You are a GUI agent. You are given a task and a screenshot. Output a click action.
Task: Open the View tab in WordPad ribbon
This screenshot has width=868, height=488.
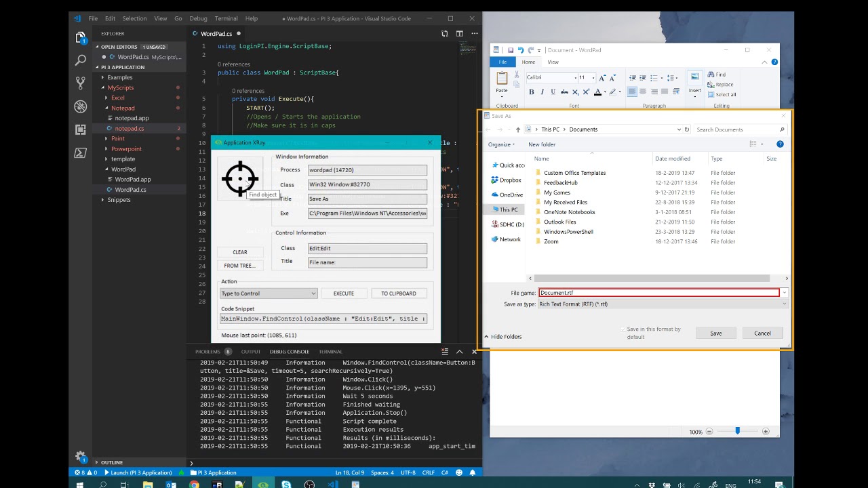pyautogui.click(x=553, y=62)
